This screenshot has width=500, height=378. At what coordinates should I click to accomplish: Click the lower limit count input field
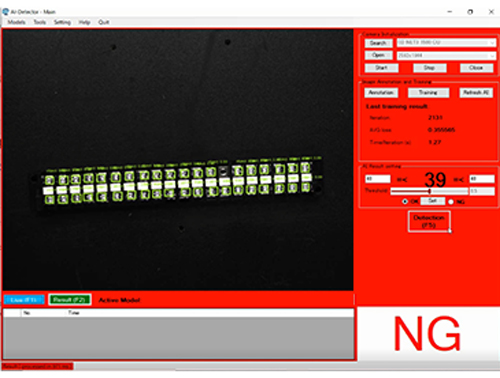point(378,179)
